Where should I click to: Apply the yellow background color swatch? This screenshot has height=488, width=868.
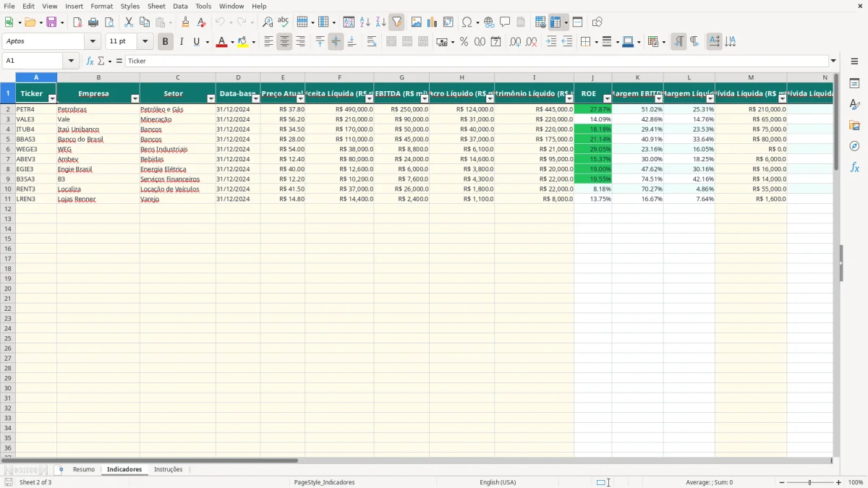coord(243,42)
